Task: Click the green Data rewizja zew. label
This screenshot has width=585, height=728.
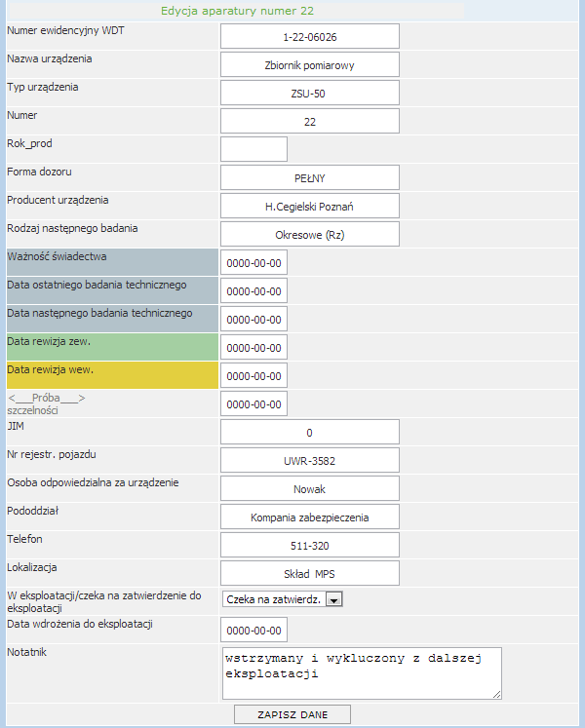Action: point(112,347)
